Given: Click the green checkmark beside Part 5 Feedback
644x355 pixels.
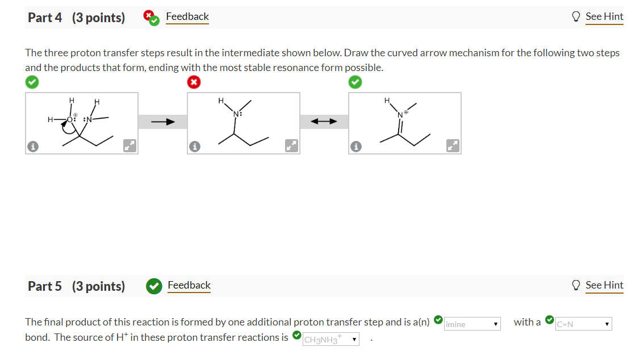Looking at the screenshot, I should click(154, 286).
